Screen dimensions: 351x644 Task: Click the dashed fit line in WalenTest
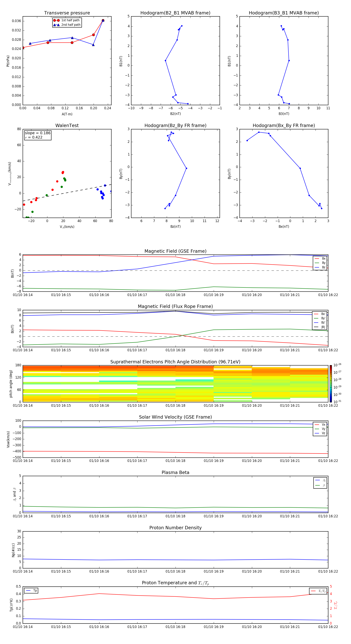tap(67, 193)
